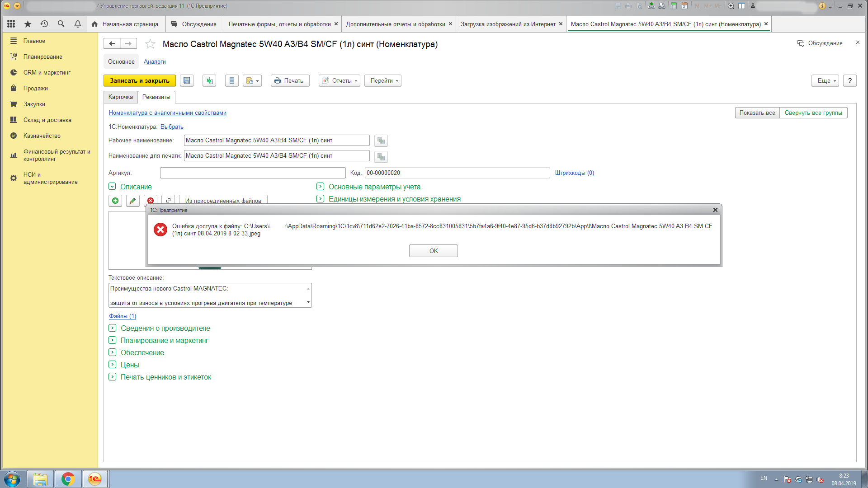Click the Печать button
The width and height of the screenshot is (868, 488).
(x=290, y=80)
